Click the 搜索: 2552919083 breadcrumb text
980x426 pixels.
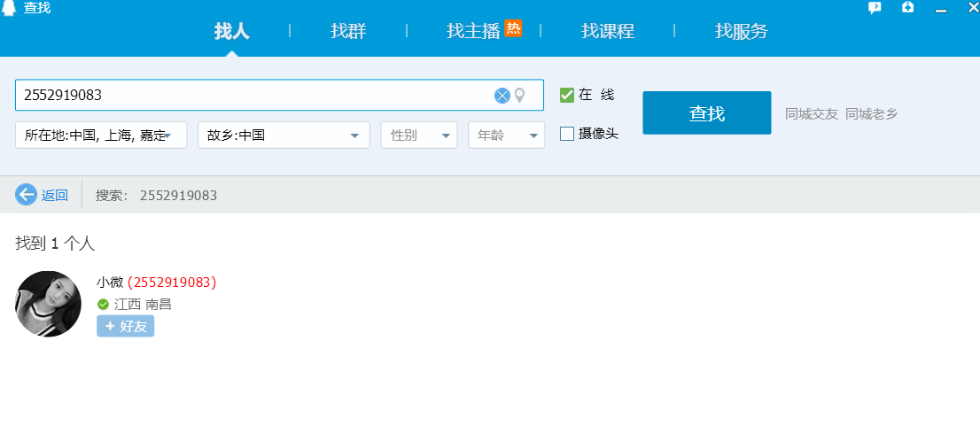tap(156, 196)
